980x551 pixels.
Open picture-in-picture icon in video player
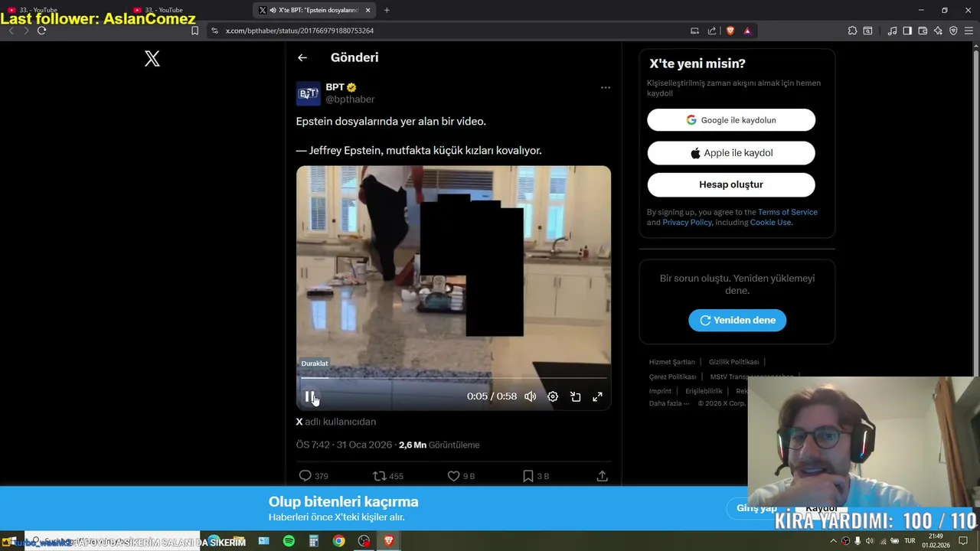575,396
